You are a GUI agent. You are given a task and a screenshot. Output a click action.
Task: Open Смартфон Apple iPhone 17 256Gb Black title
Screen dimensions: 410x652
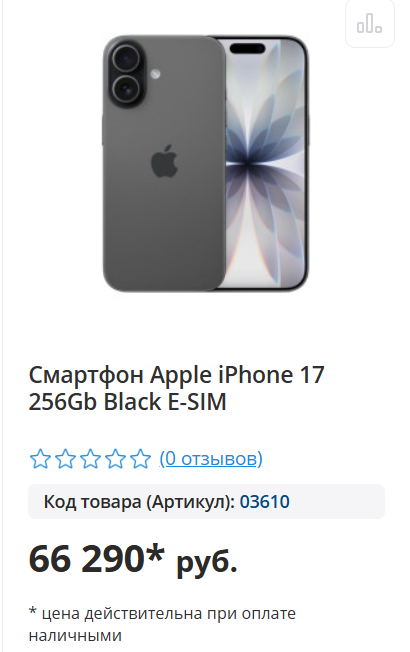click(x=176, y=388)
